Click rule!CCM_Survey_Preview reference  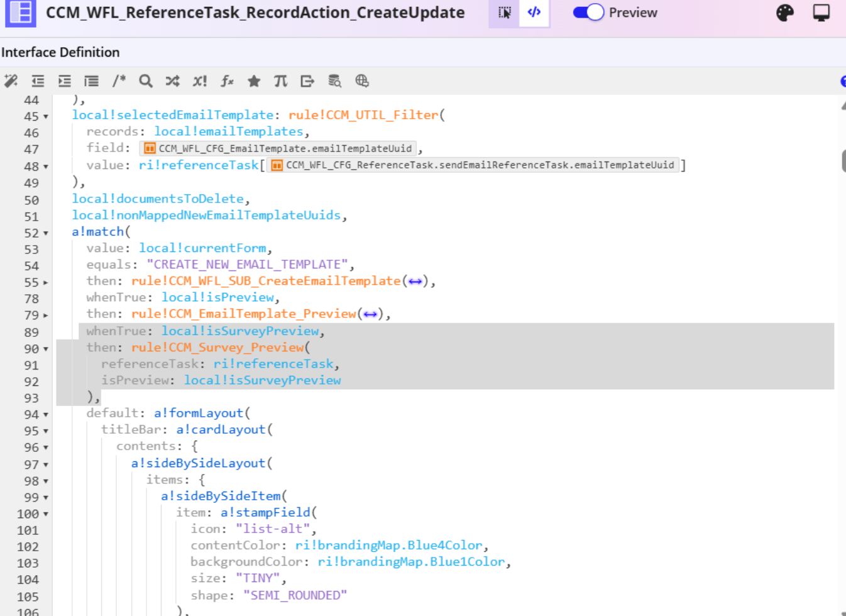pos(217,348)
